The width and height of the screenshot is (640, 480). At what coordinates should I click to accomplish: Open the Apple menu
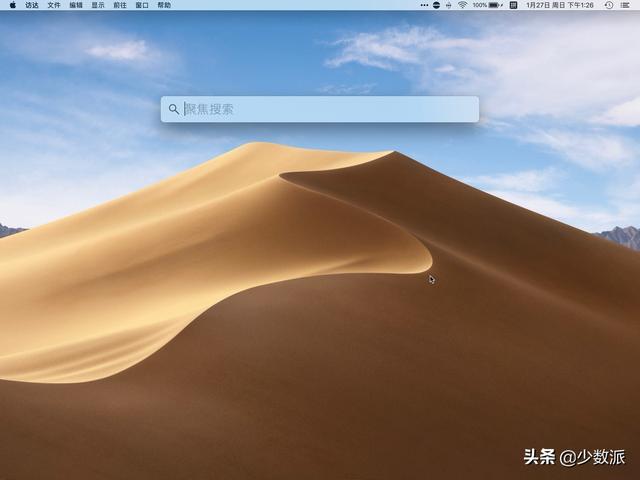[12, 5]
